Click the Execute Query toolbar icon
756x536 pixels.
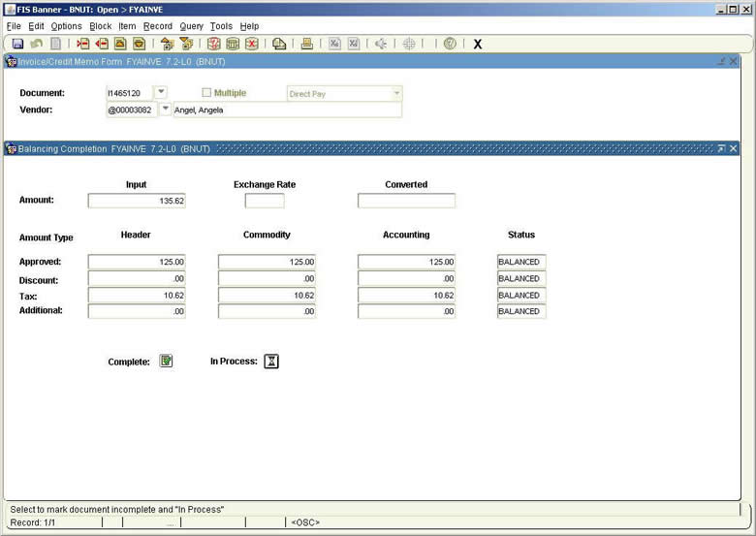(x=233, y=44)
